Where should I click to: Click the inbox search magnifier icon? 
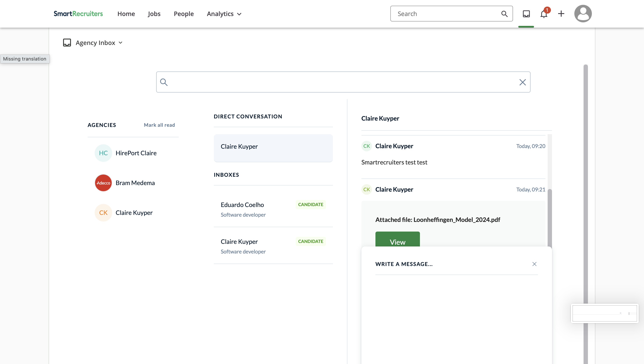tap(164, 82)
